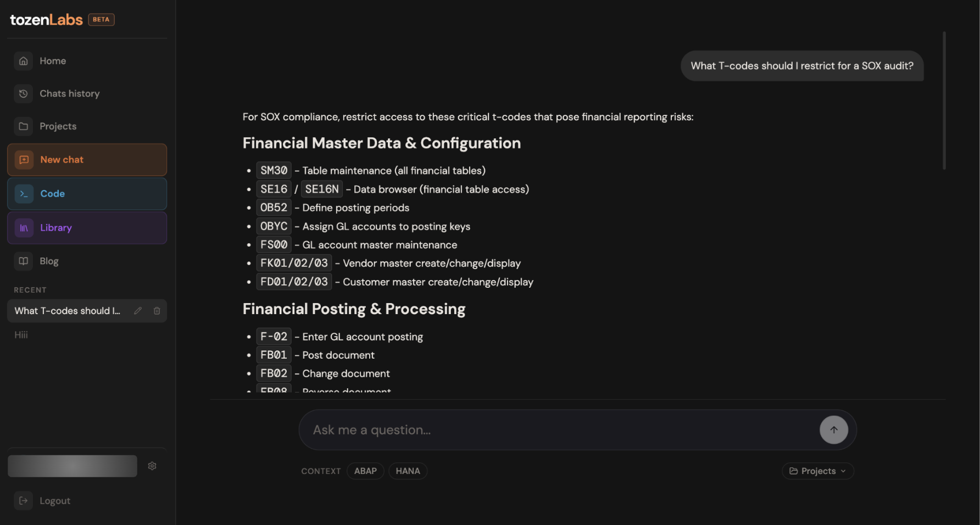Open the Library section

tap(87, 228)
